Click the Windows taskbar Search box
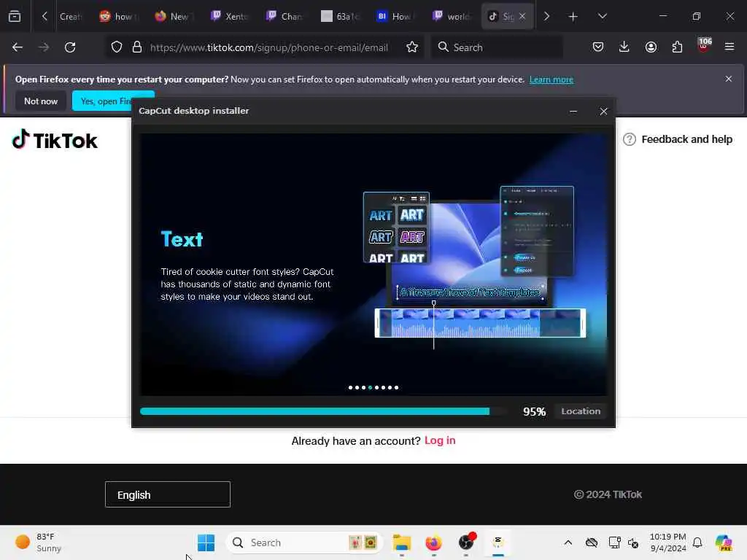 [304, 542]
